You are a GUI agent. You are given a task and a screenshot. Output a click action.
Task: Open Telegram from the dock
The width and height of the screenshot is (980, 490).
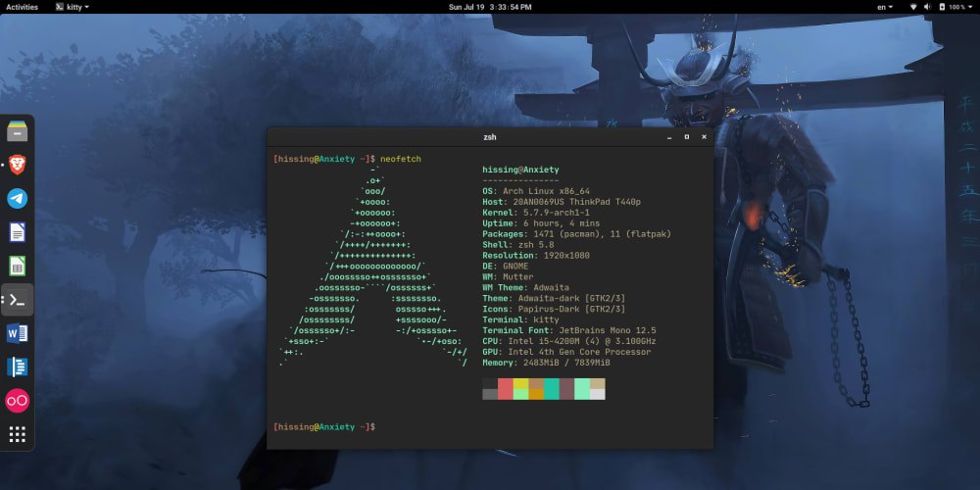coord(18,199)
